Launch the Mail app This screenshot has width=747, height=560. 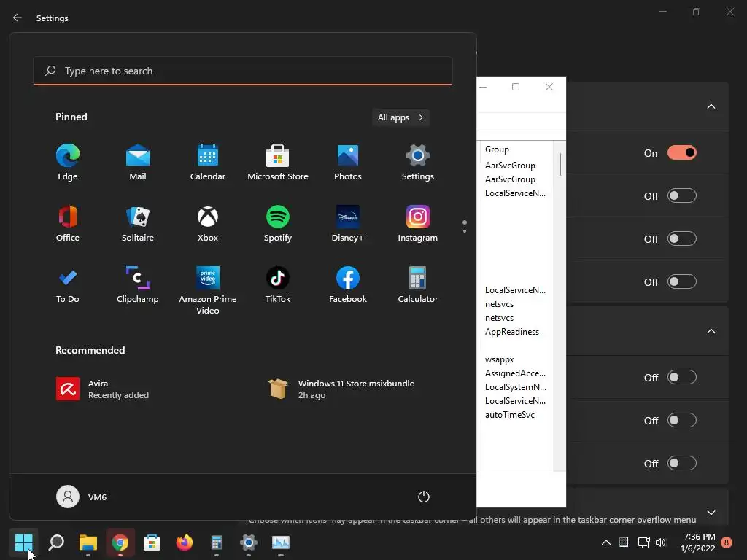tap(138, 162)
